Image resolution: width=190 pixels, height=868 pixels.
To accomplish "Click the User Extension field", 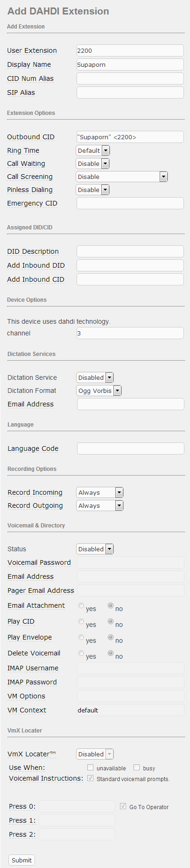I will [130, 50].
